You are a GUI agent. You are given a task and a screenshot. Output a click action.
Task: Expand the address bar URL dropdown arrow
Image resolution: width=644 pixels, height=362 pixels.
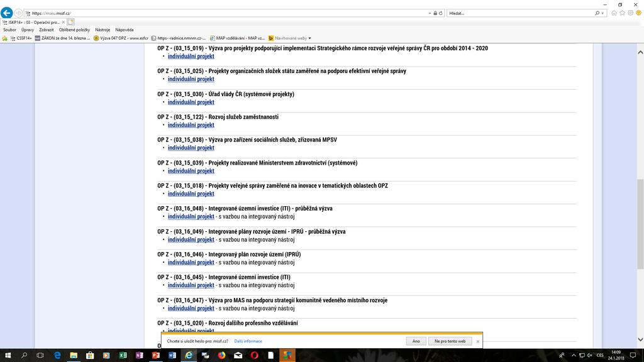(x=430, y=13)
